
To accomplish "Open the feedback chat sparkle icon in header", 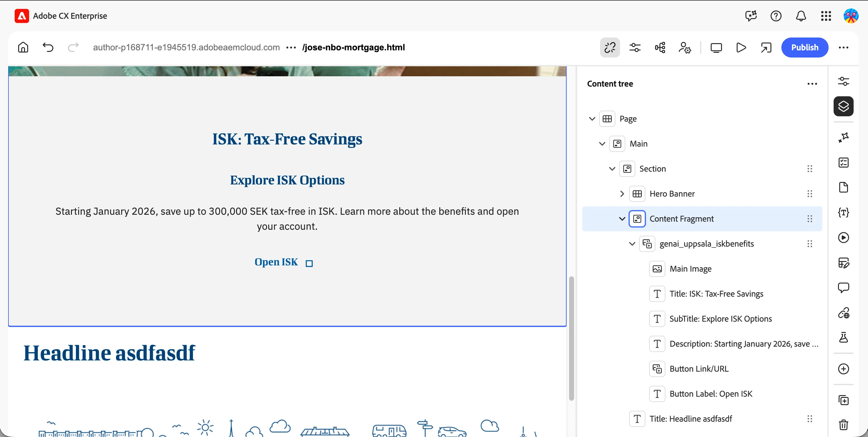I will click(751, 16).
